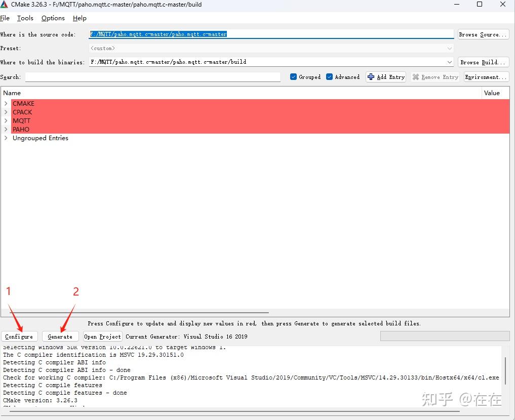Open the Environment dialog button
Screen dimensions: 515x420
[487, 77]
